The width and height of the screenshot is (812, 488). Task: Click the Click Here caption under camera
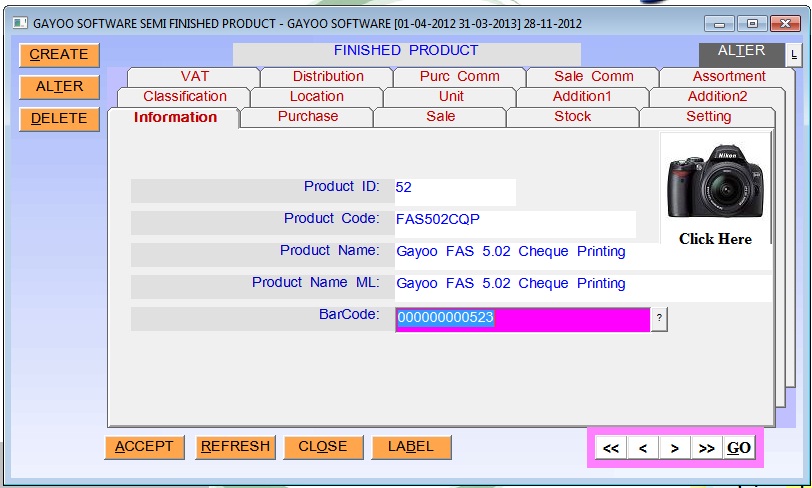(715, 239)
